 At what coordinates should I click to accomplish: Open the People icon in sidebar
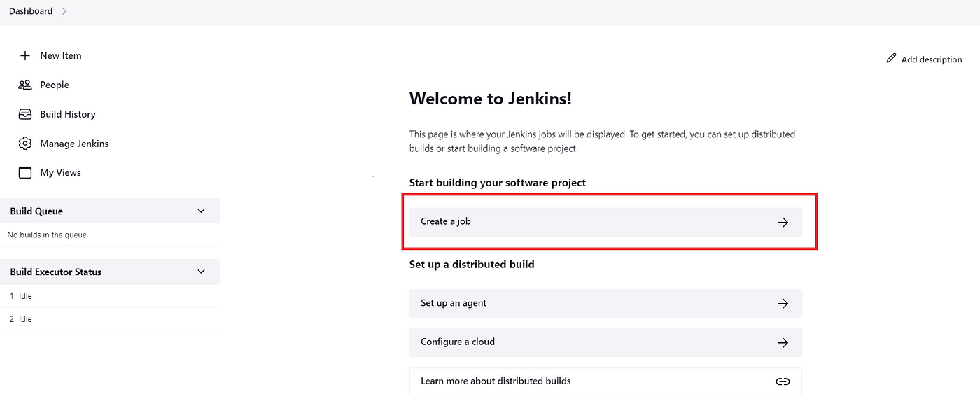click(x=25, y=85)
